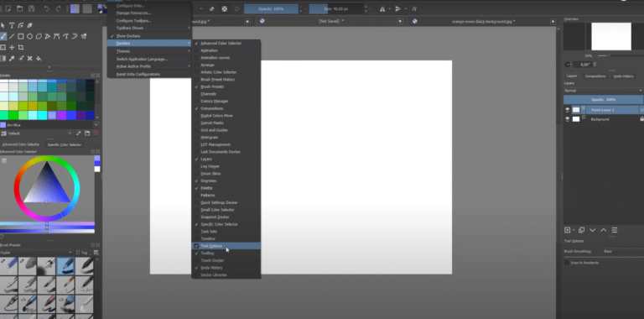Hide Paint Layer 1 via eye icon

point(567,110)
